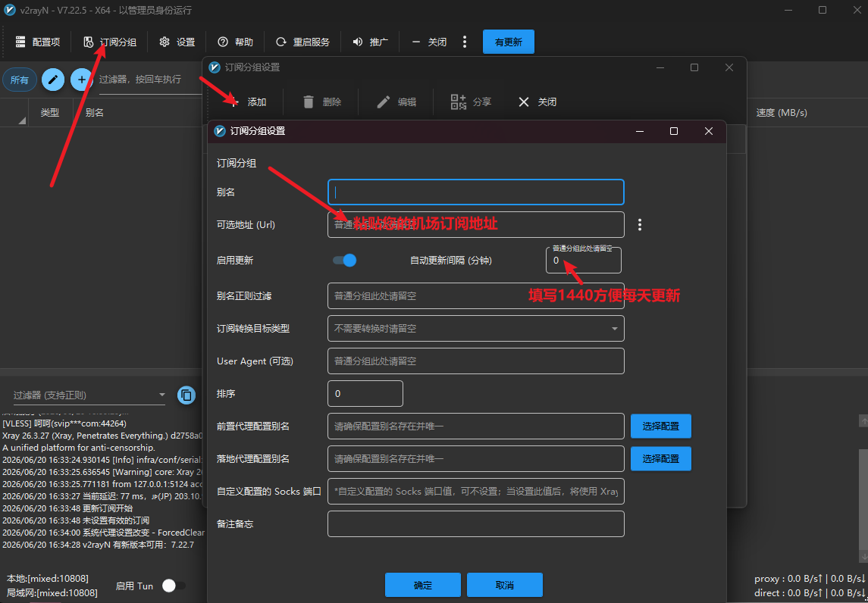Click the copy log icon

pyautogui.click(x=186, y=395)
